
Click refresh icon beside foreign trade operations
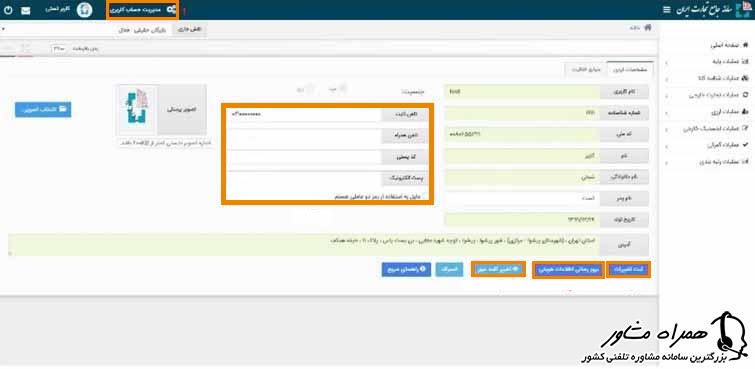pos(746,95)
